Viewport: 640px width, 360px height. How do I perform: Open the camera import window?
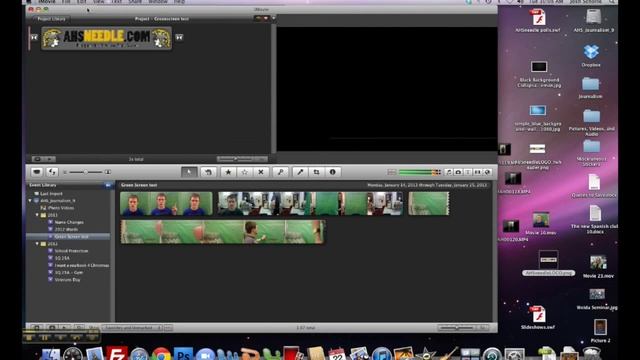(x=37, y=172)
